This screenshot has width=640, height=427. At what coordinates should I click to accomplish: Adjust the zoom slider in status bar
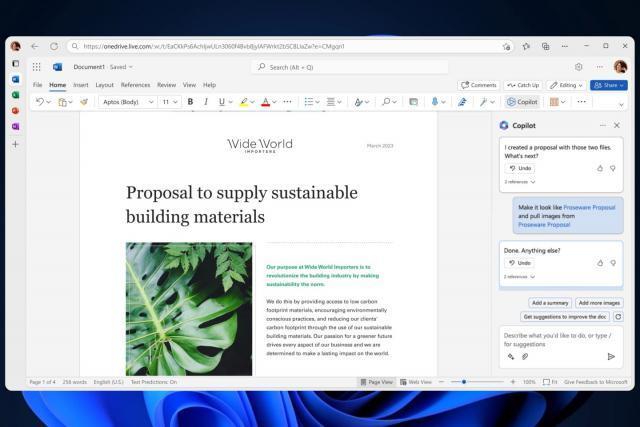(464, 382)
